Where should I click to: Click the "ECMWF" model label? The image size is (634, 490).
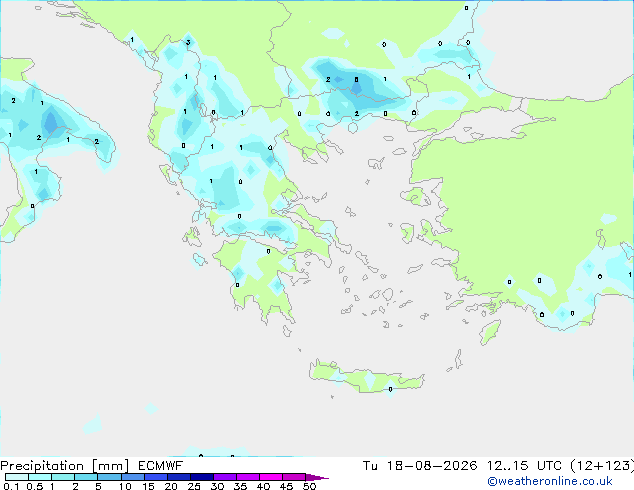click(x=161, y=466)
